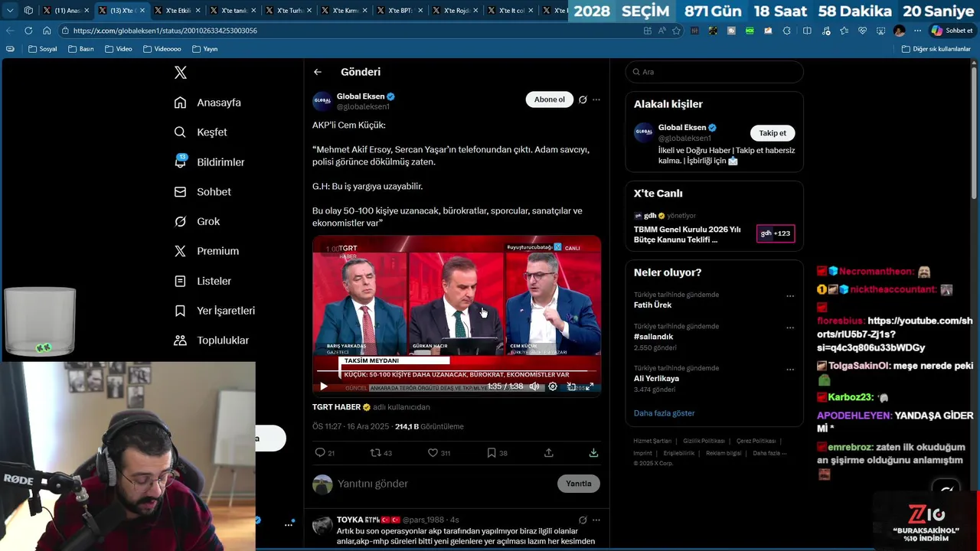Open options for #sallandık trend

point(790,328)
